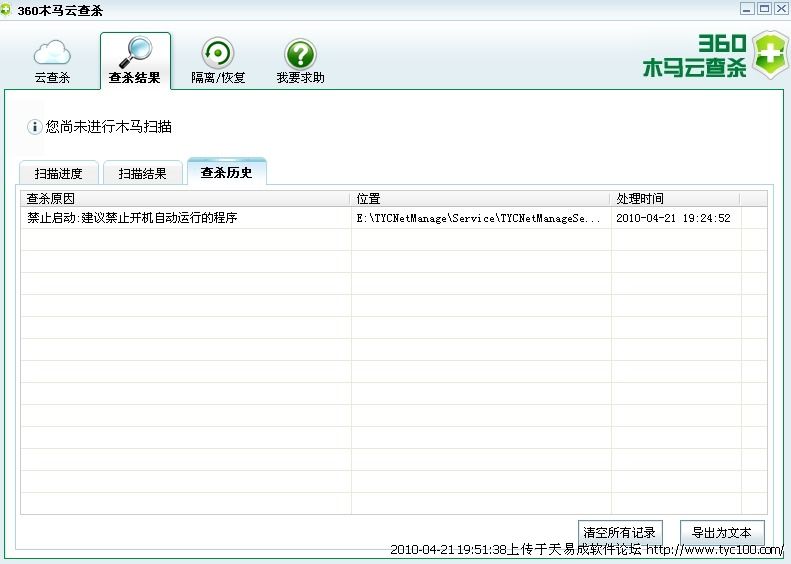
Task: Click the 2010-04-21 19:24:52 timestamp cell
Action: pyautogui.click(x=673, y=217)
